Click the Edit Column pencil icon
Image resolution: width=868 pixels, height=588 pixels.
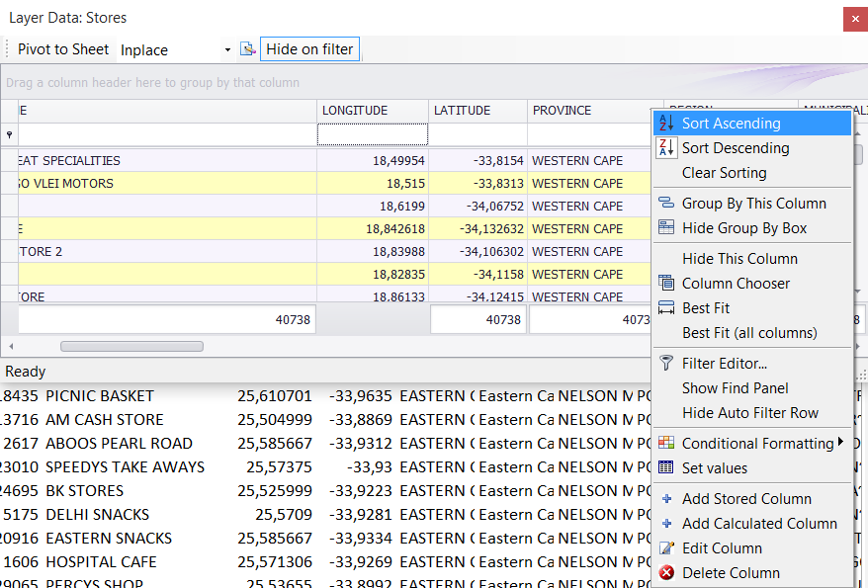(666, 546)
